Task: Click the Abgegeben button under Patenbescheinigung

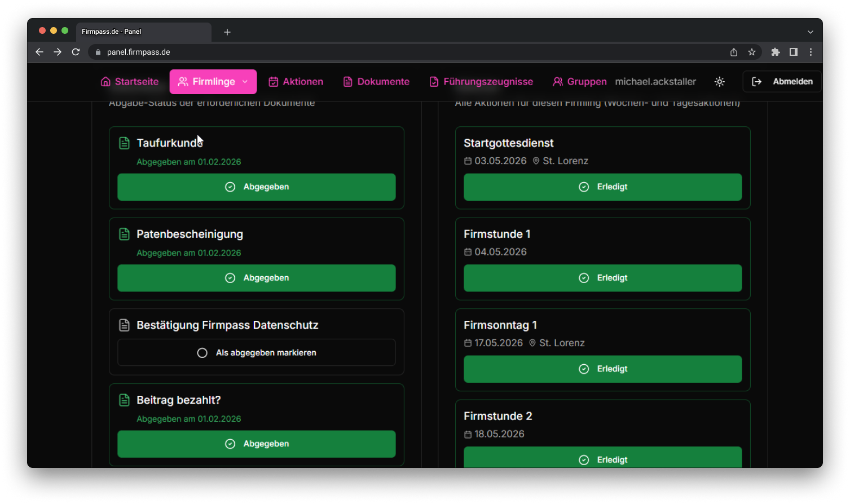Action: (256, 277)
